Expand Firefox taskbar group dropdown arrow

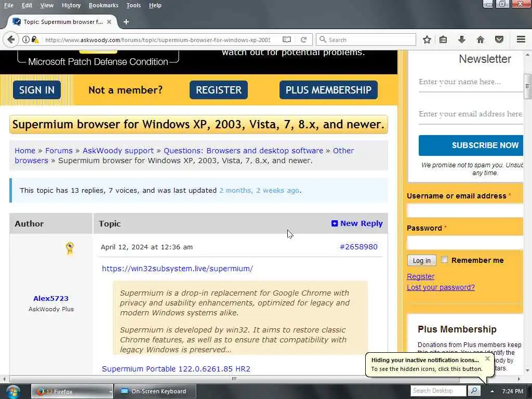click(111, 392)
